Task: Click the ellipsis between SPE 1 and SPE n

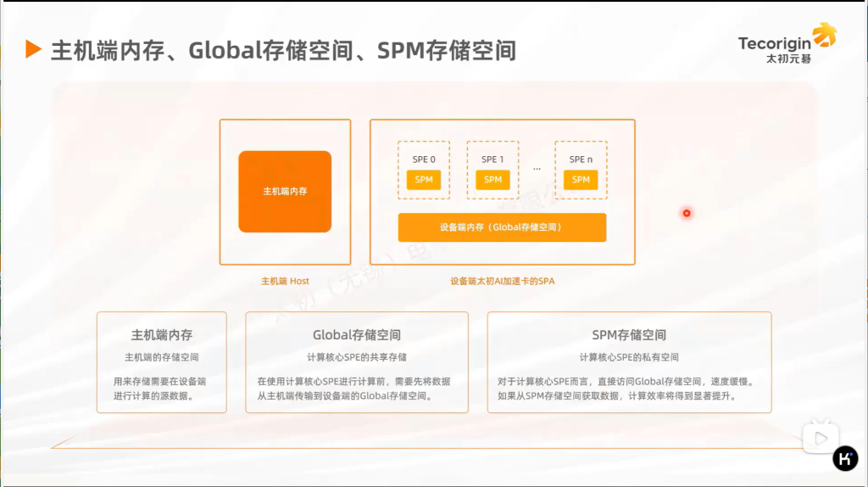Action: (537, 170)
